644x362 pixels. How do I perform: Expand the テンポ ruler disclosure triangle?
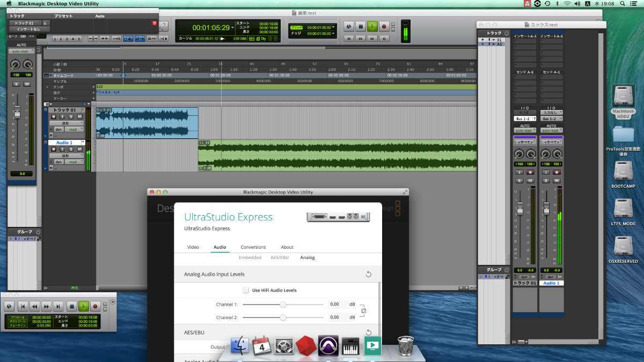pos(47,86)
